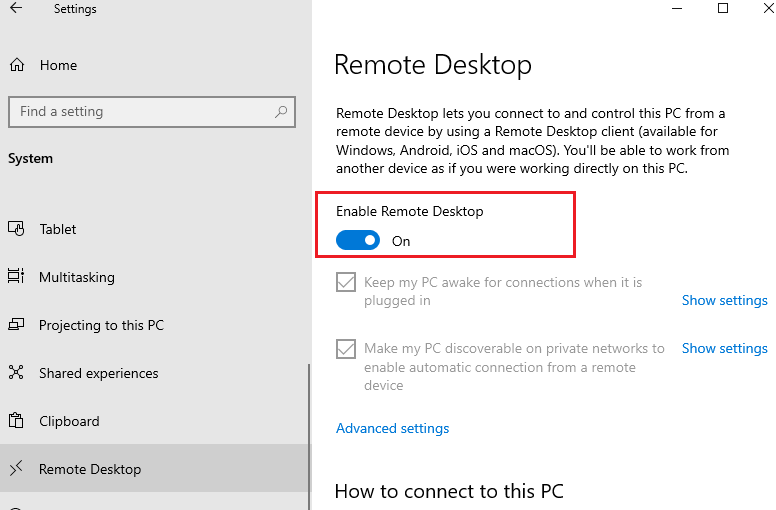
Task: Maximize the Settings window
Action: click(723, 8)
